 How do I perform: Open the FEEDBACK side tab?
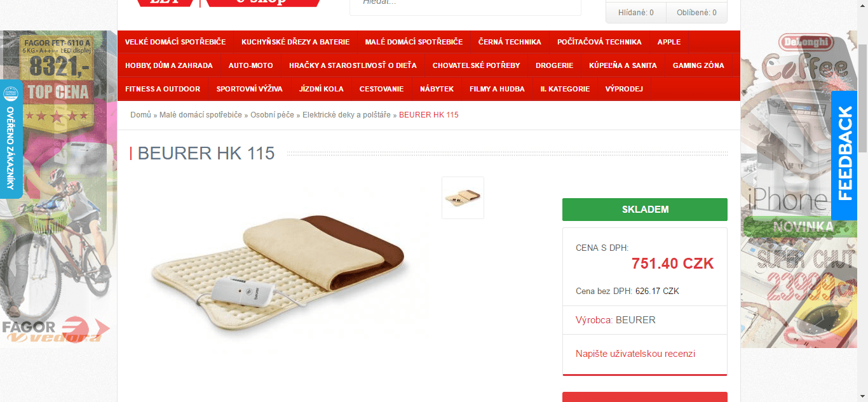pyautogui.click(x=844, y=156)
